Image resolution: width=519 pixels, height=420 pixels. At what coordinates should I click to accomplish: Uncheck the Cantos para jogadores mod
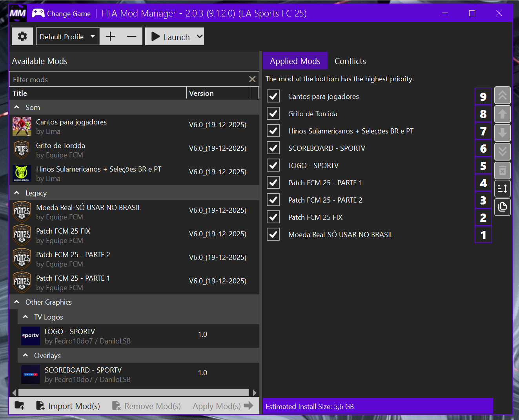click(273, 96)
